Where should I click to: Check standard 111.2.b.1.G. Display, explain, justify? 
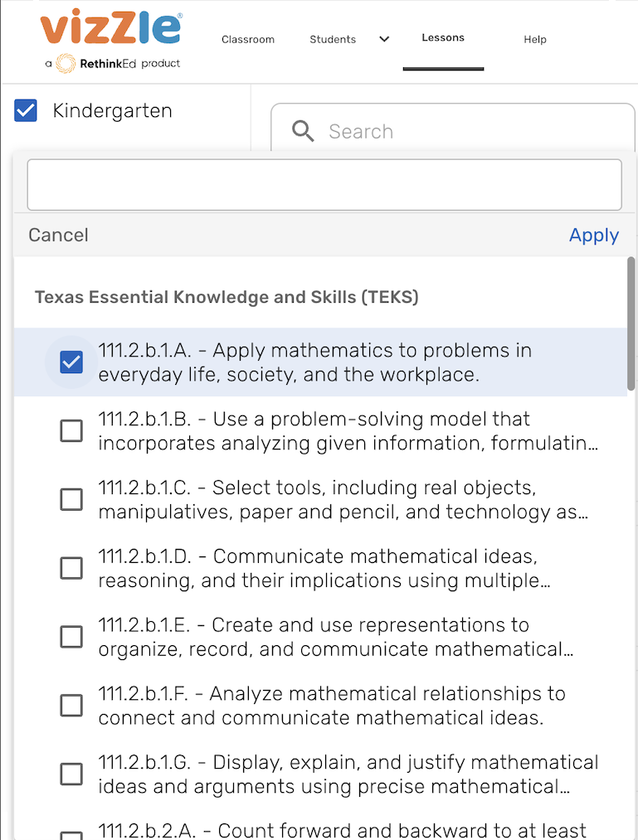coord(71,774)
